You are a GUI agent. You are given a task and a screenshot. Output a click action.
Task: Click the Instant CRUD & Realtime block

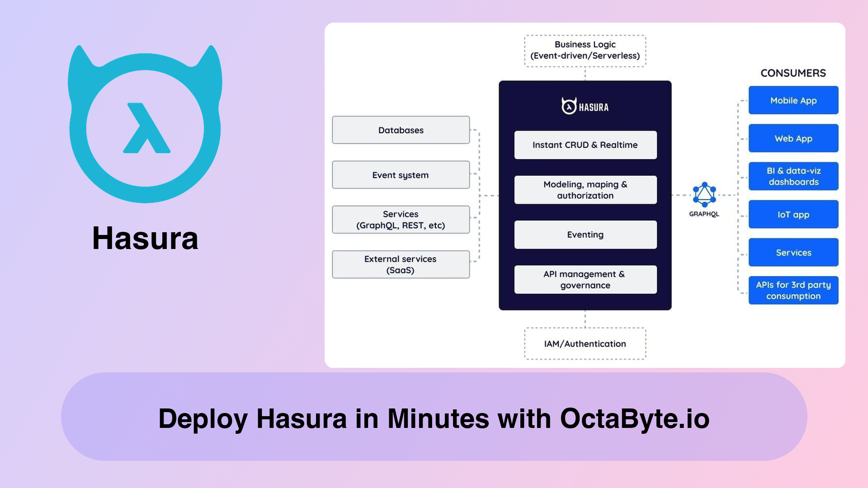(x=585, y=145)
